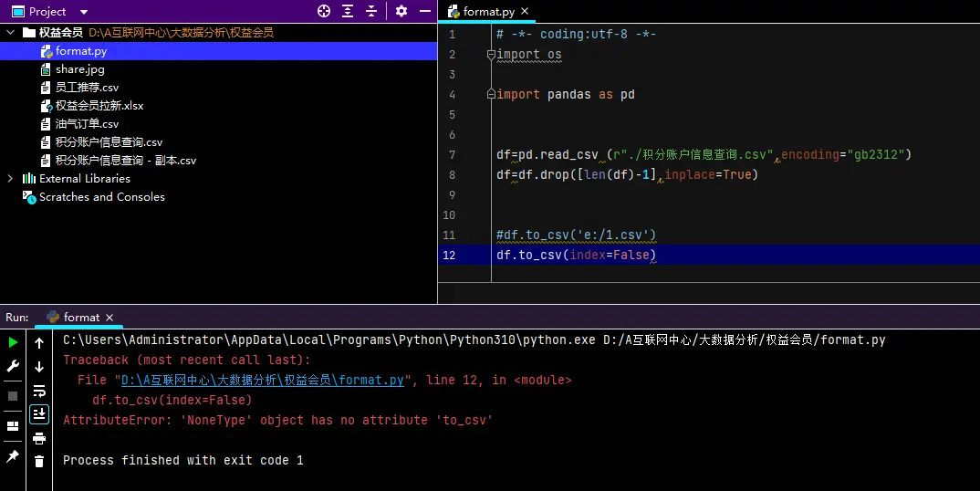Click the Expand All icon in Project panel
Viewport: 980px width, 491px height.
pos(348,11)
